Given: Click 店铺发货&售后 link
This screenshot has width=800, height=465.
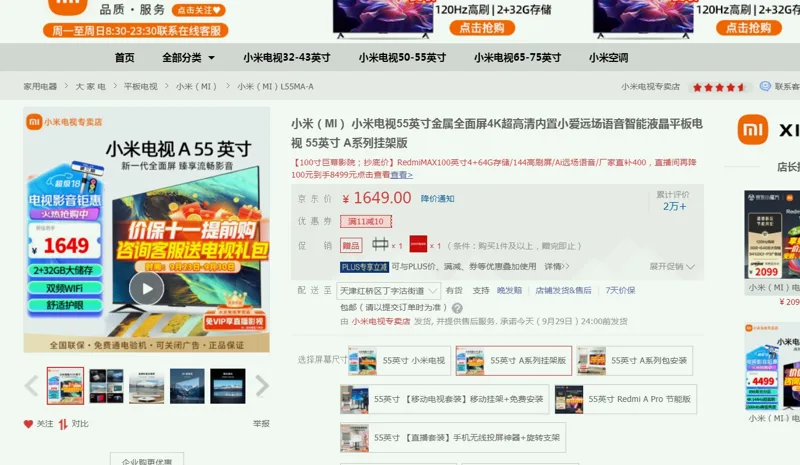Looking at the screenshot, I should click(x=563, y=290).
